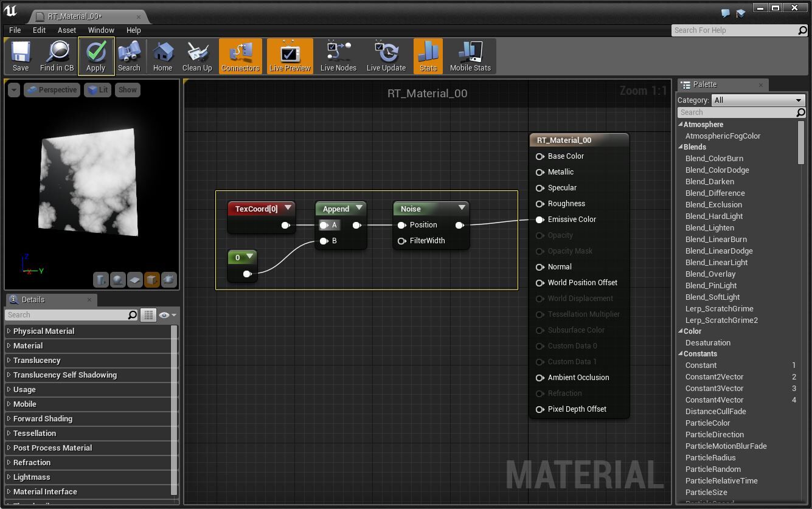Save the material asset
The height and width of the screenshot is (509, 812).
(x=20, y=55)
